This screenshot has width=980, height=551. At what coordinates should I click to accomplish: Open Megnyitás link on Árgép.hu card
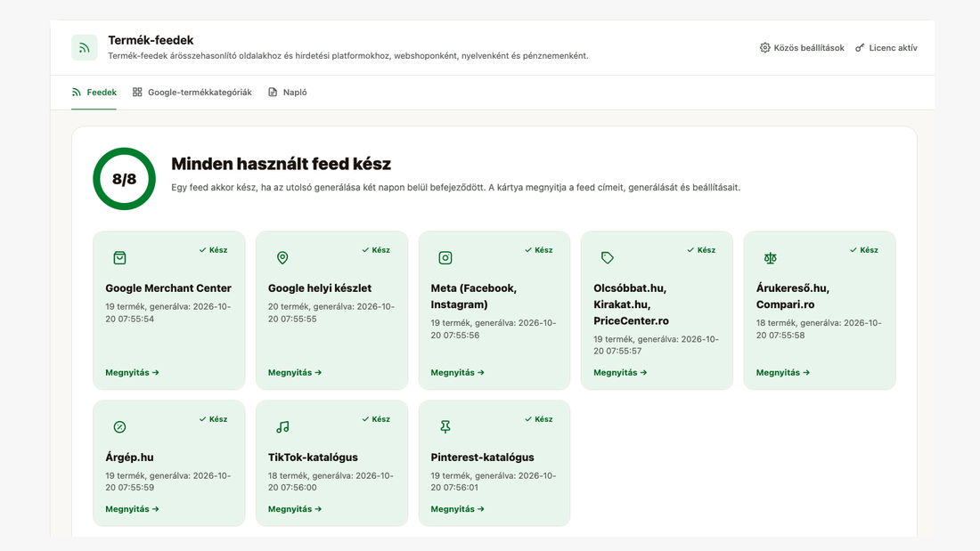click(x=133, y=509)
